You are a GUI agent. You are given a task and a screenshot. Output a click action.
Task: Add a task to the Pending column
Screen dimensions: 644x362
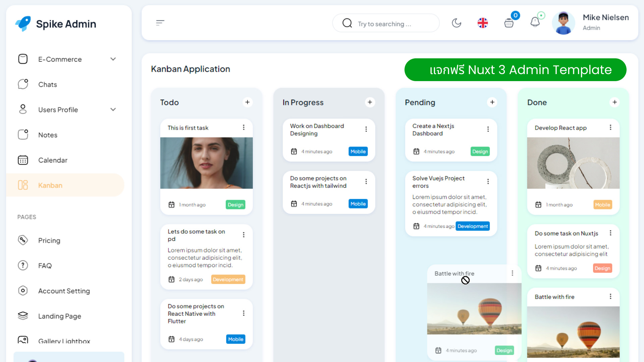tap(492, 102)
